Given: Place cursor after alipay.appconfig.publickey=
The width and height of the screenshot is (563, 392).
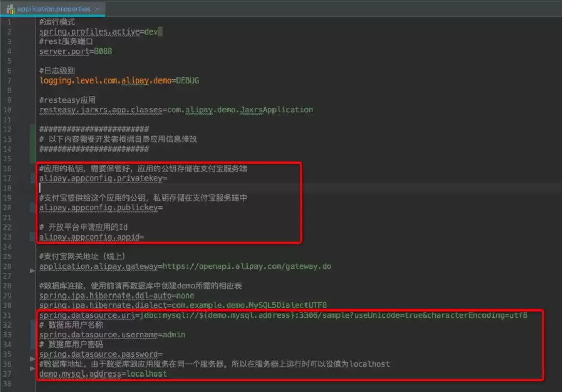Looking at the screenshot, I should [x=164, y=208].
